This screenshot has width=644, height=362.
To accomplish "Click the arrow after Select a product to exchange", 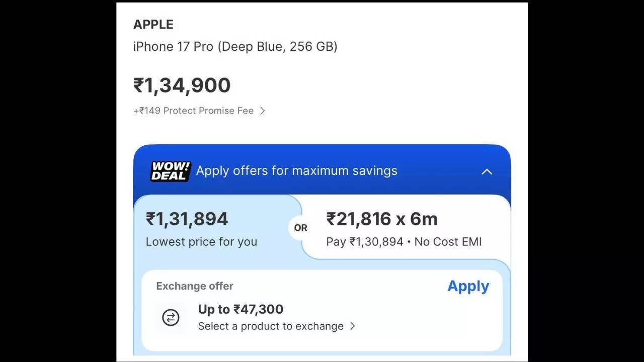I will pos(353,326).
